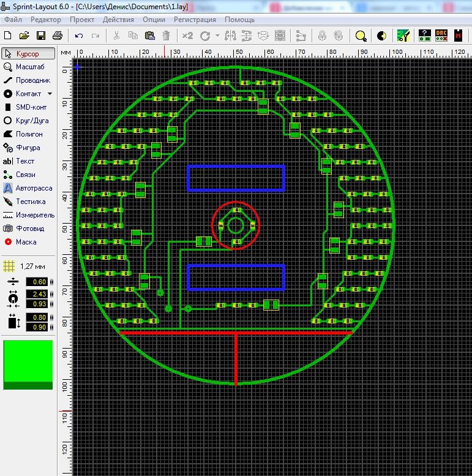
Task: Open project info green board icon
Action: pos(403,36)
